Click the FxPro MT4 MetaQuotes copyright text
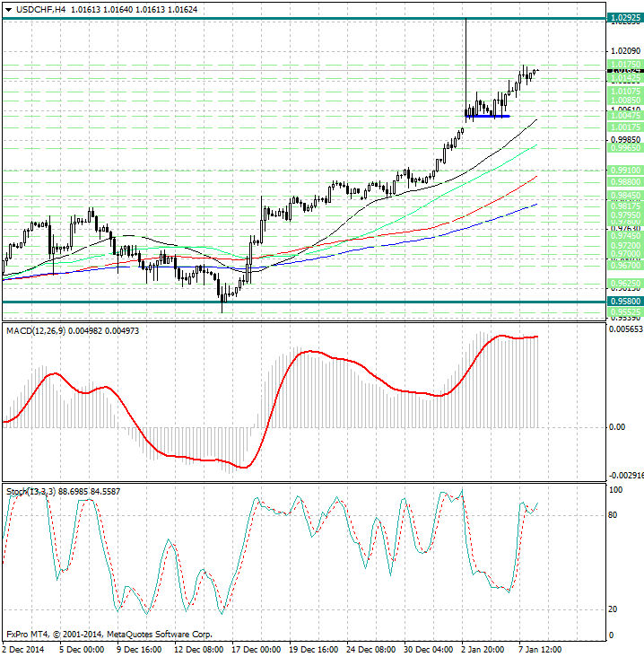 (x=109, y=635)
